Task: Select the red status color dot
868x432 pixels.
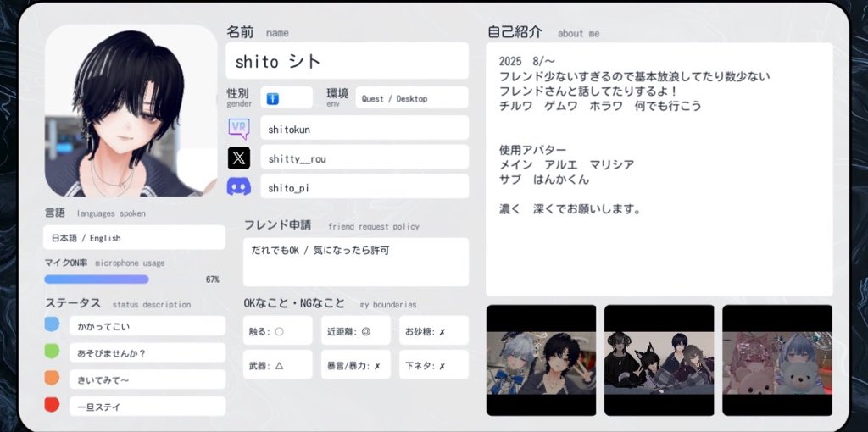Action: coord(52,404)
